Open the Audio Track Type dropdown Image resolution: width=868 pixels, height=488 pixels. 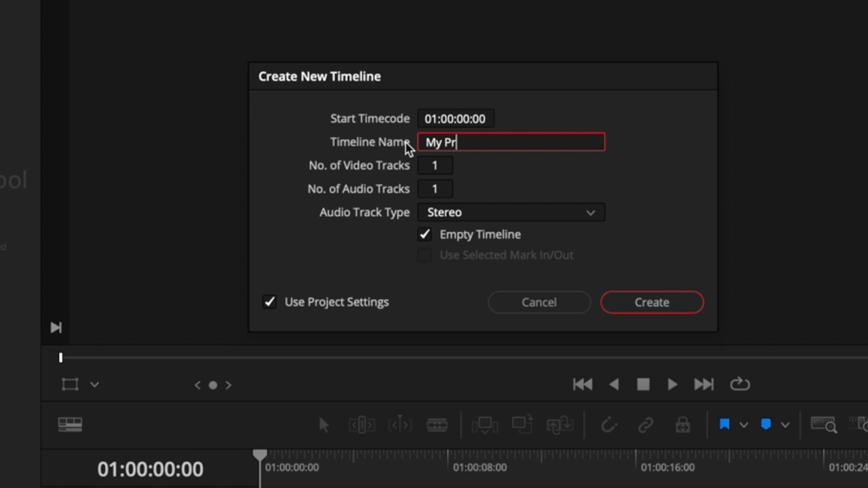click(511, 212)
